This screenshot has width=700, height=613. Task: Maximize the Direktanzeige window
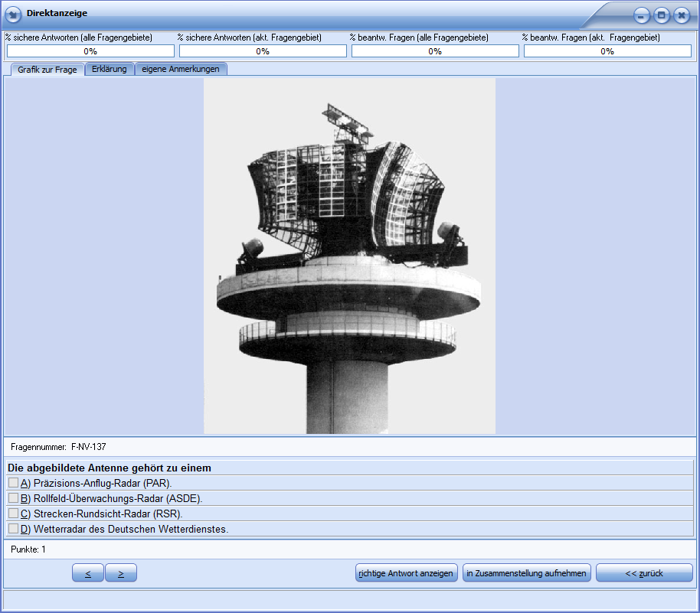661,16
